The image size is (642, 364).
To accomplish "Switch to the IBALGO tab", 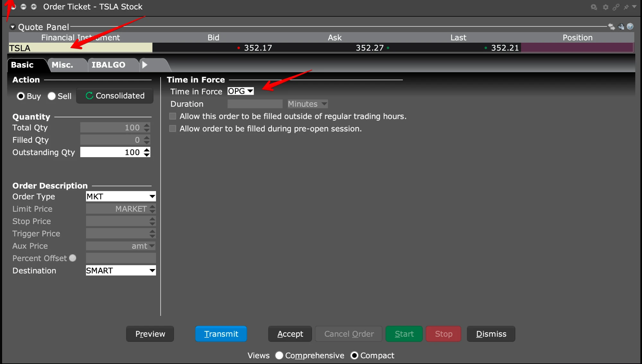I will [x=108, y=65].
